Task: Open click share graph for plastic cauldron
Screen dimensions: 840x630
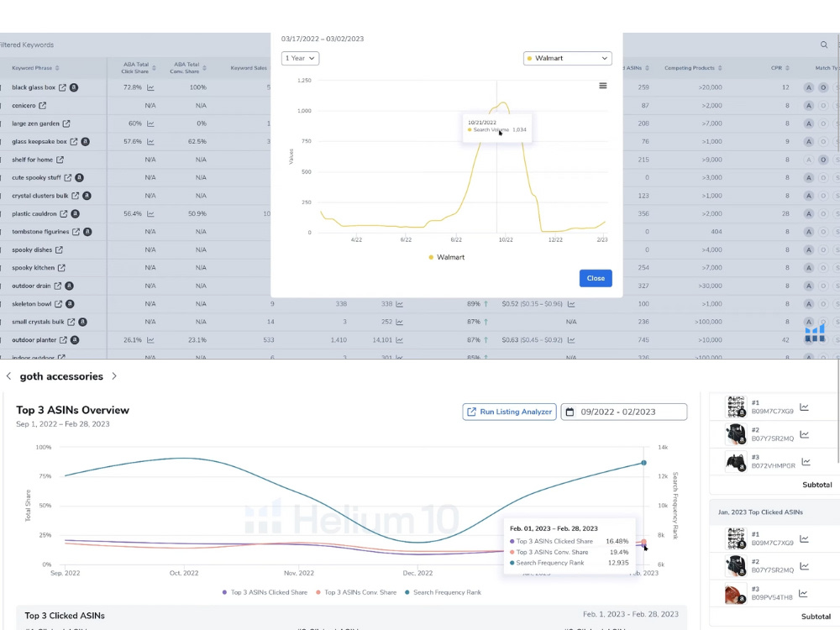Action: click(x=150, y=213)
